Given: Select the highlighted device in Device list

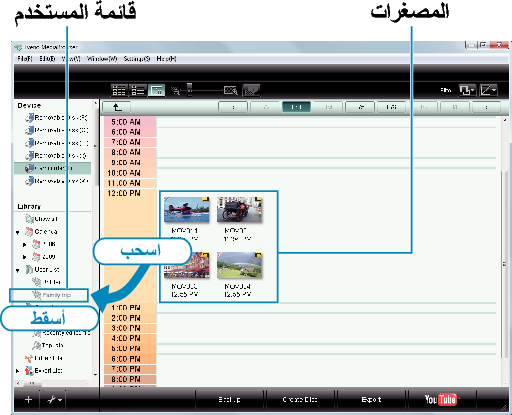Looking at the screenshot, I should coord(52,168).
